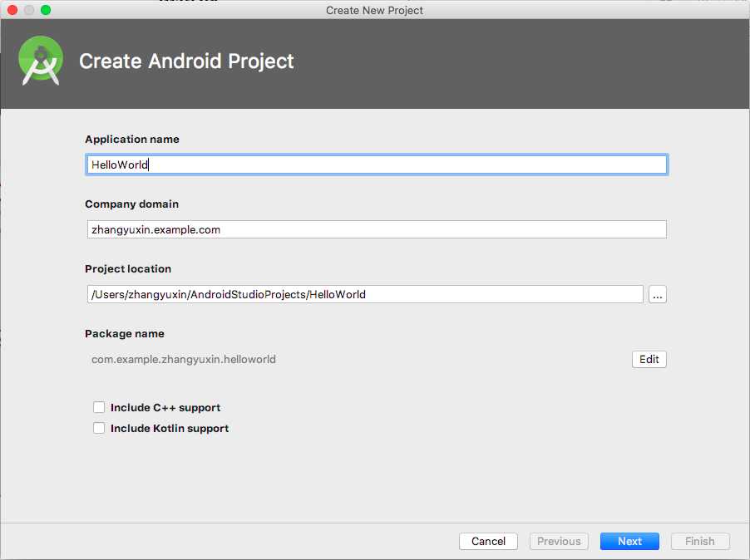Enable Include Kotlin support checkbox
750x560 pixels.
[x=99, y=428]
